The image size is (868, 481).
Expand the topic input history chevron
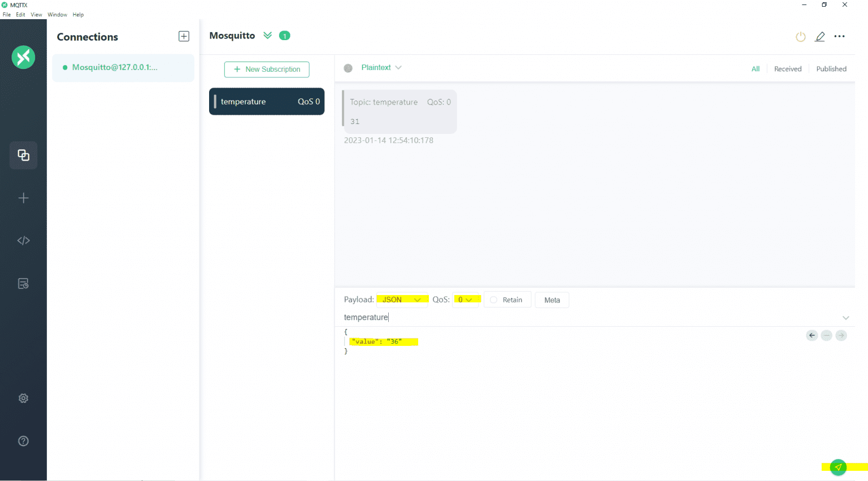pos(846,317)
